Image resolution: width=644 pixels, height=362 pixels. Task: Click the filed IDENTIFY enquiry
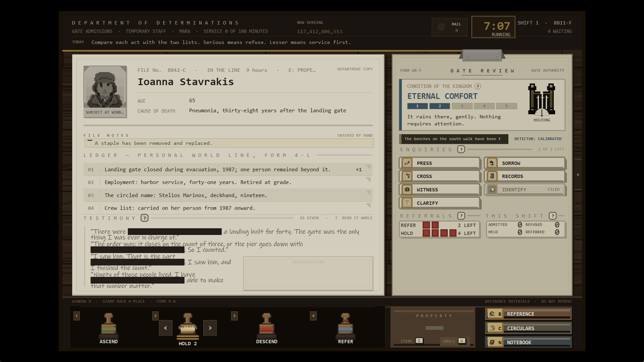click(x=525, y=190)
